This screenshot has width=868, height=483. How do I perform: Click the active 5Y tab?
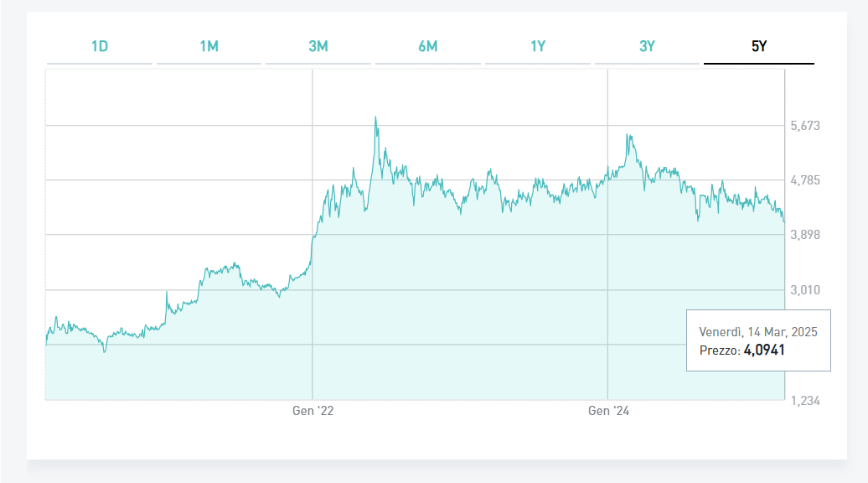(x=758, y=46)
